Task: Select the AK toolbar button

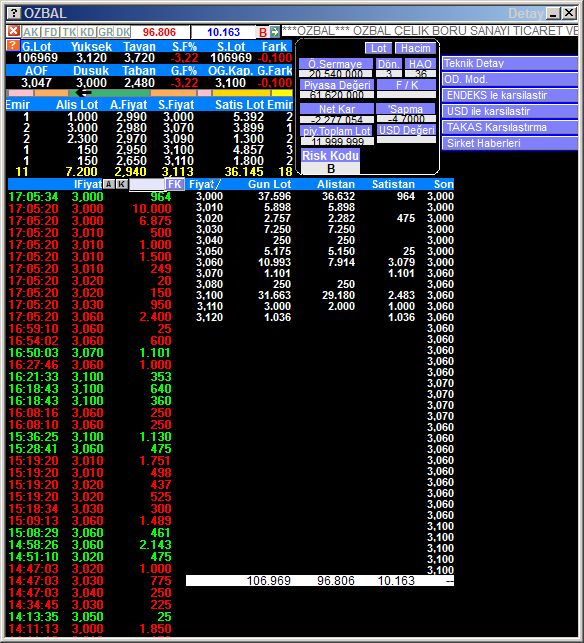Action: pyautogui.click(x=31, y=32)
